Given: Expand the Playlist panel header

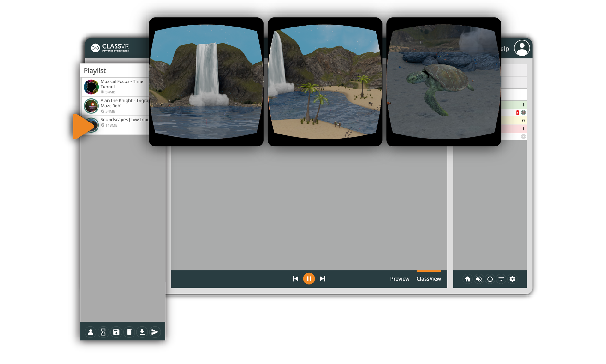Looking at the screenshot, I should point(95,70).
